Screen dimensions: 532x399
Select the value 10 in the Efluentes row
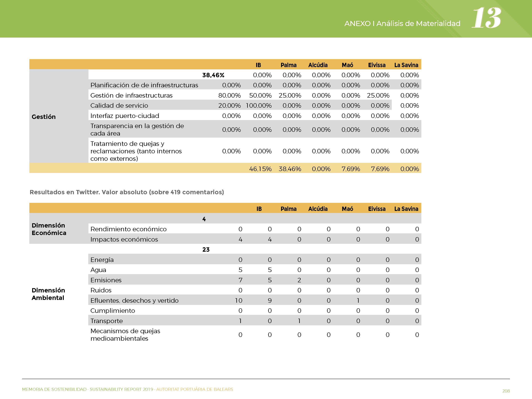239,301
